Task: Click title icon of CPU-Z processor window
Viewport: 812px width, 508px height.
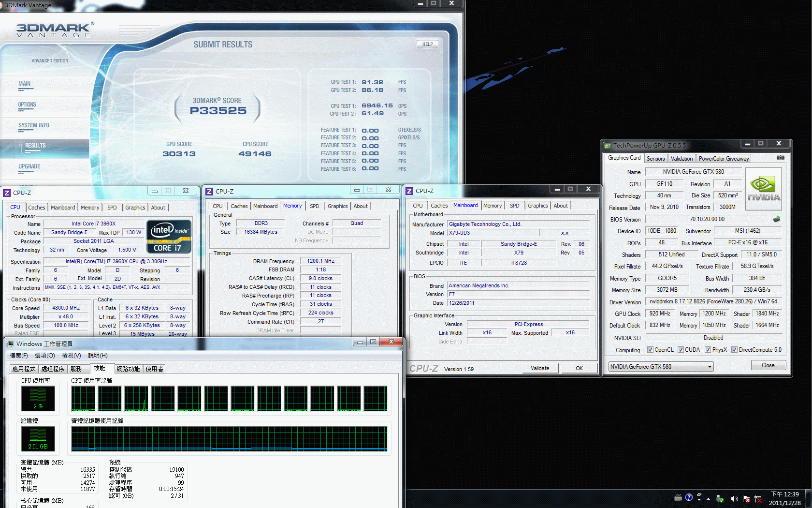Action: point(7,193)
